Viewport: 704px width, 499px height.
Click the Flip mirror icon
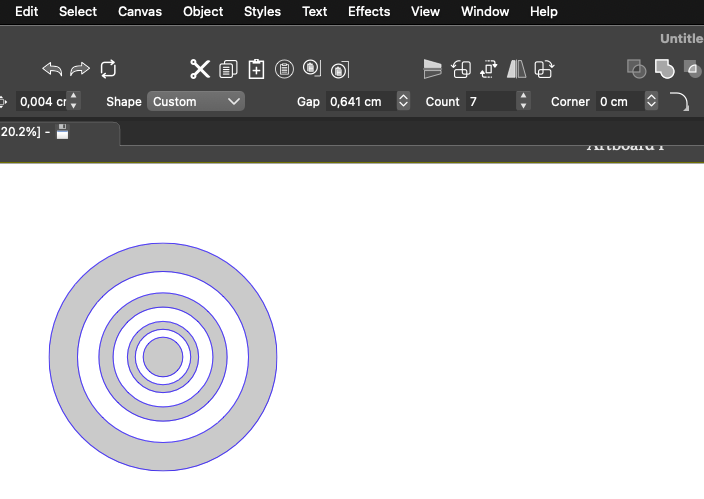516,70
